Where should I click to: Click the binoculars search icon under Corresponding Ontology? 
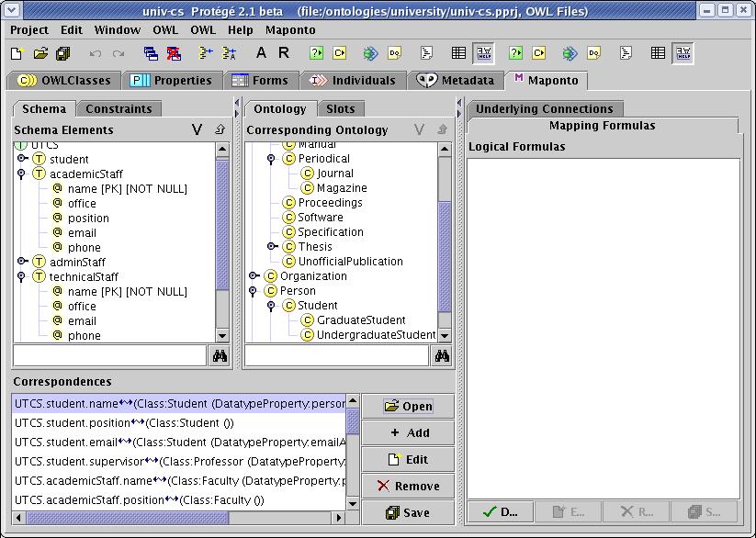click(x=442, y=356)
